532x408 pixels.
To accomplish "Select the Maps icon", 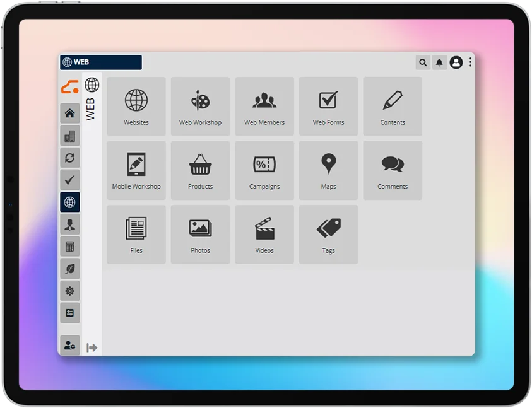I will (328, 170).
